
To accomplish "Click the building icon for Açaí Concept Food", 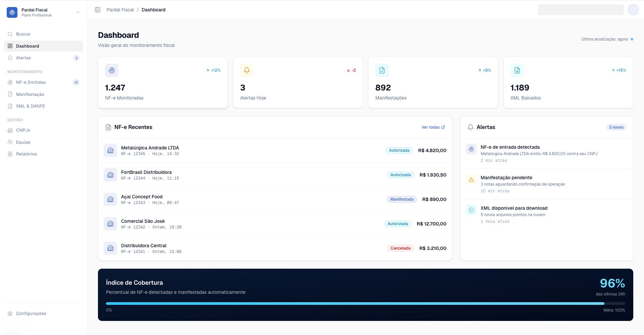I will coord(110,199).
